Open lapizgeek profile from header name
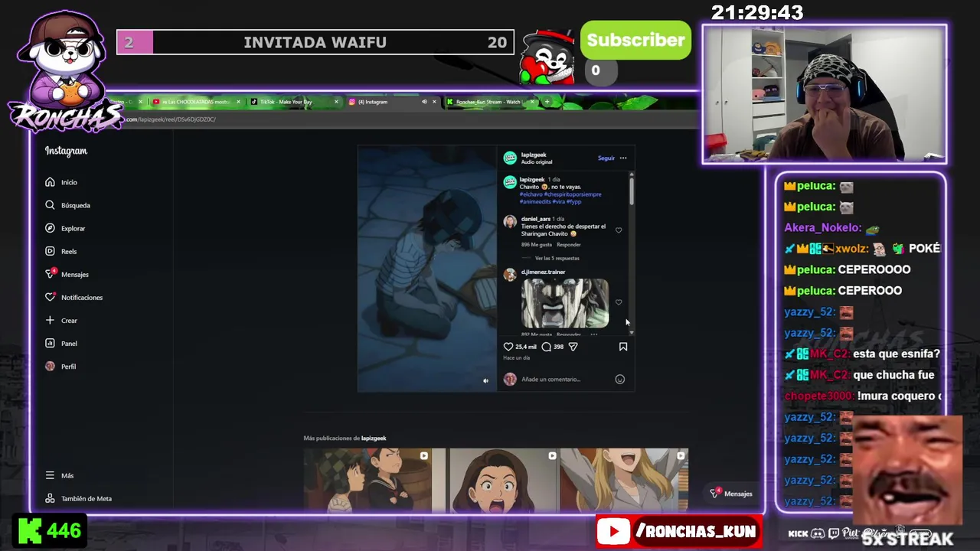Image resolution: width=980 pixels, height=551 pixels. (534, 155)
